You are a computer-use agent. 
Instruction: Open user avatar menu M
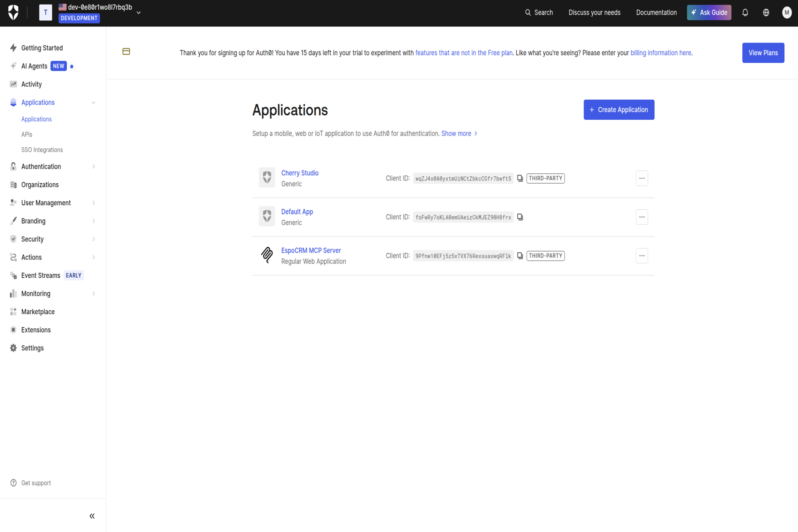(x=786, y=12)
